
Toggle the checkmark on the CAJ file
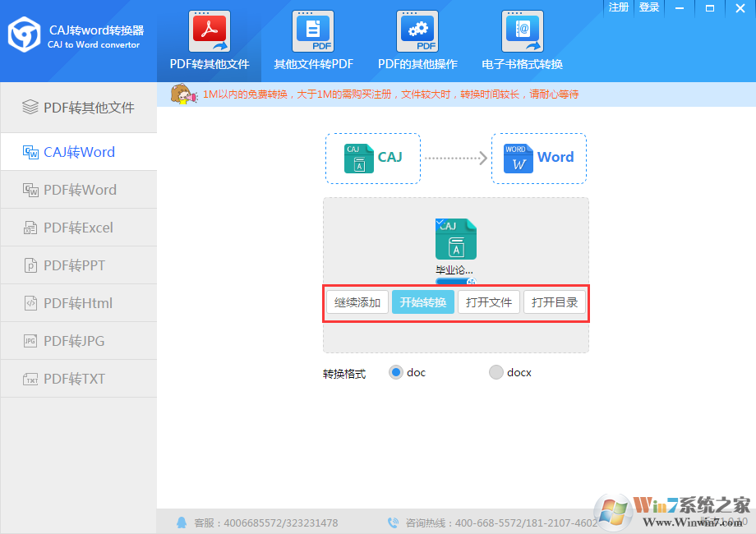[x=440, y=223]
